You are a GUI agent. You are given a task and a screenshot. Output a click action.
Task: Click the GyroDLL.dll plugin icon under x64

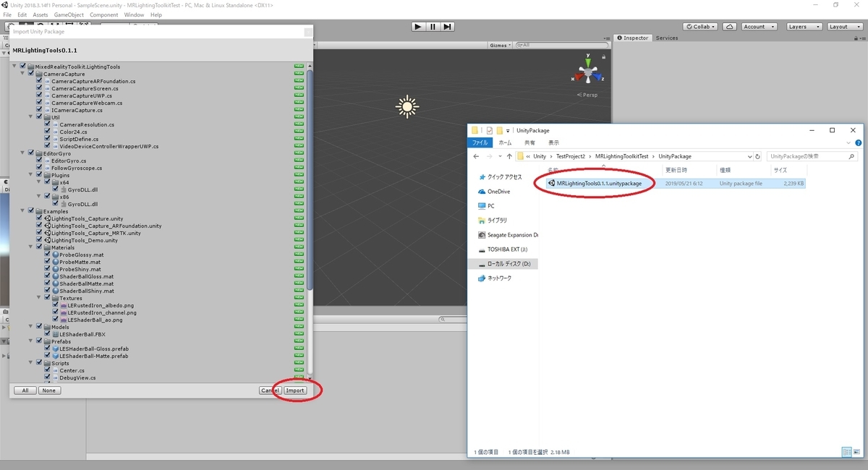click(63, 189)
